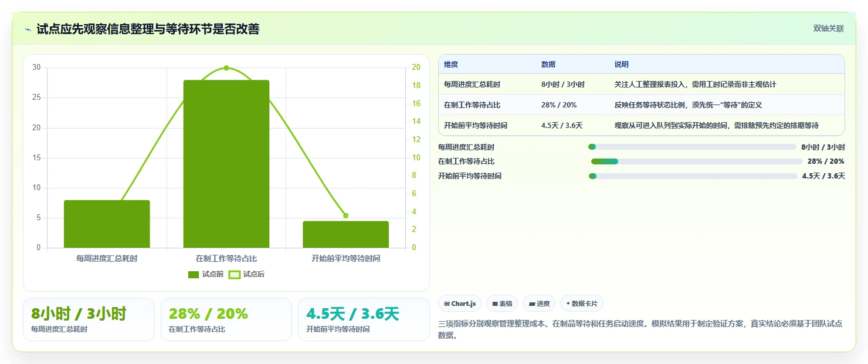Click the description starting 观察从可进入队列
The height and width of the screenshot is (364, 868).
[716, 126]
